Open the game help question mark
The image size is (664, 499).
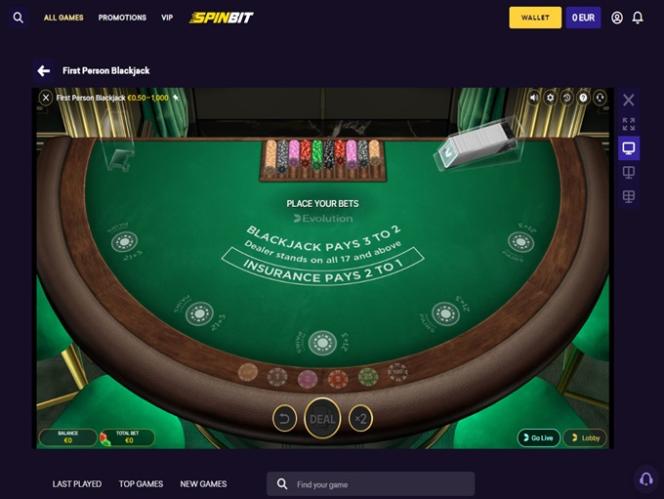pyautogui.click(x=583, y=98)
